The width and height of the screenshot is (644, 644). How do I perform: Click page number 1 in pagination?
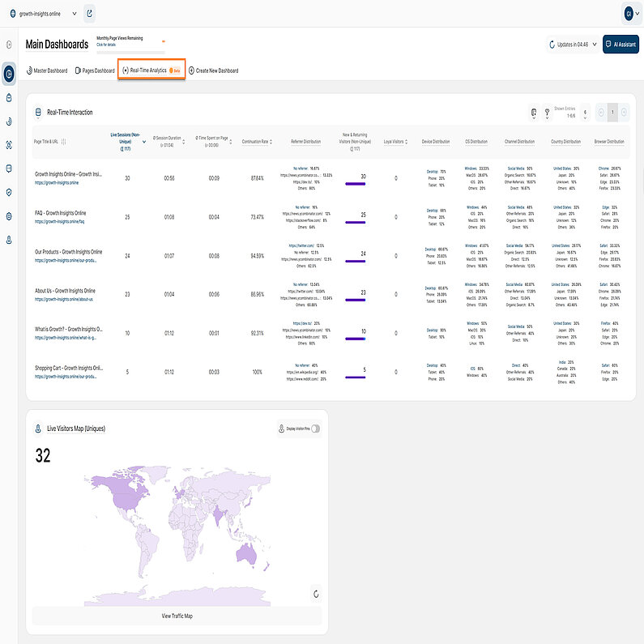[x=612, y=112]
